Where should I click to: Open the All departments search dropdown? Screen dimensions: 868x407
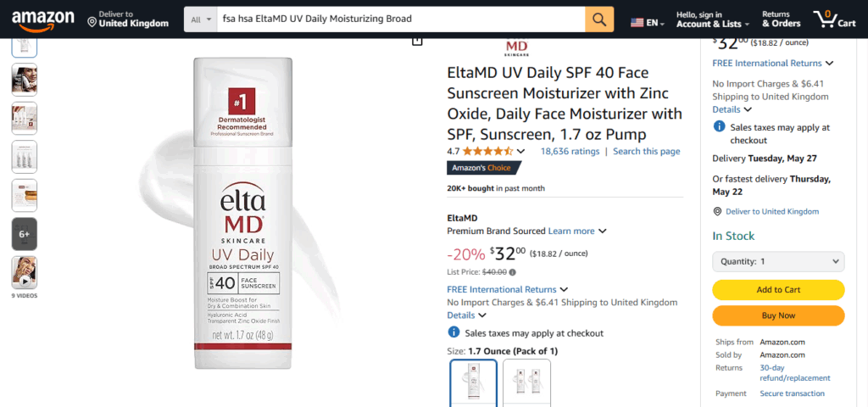coord(200,20)
